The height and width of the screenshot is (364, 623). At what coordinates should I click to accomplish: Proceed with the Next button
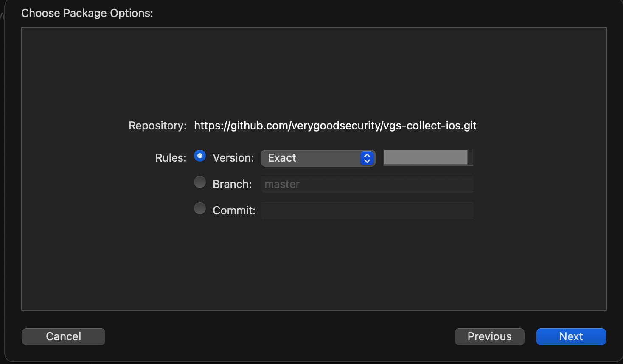click(x=571, y=336)
